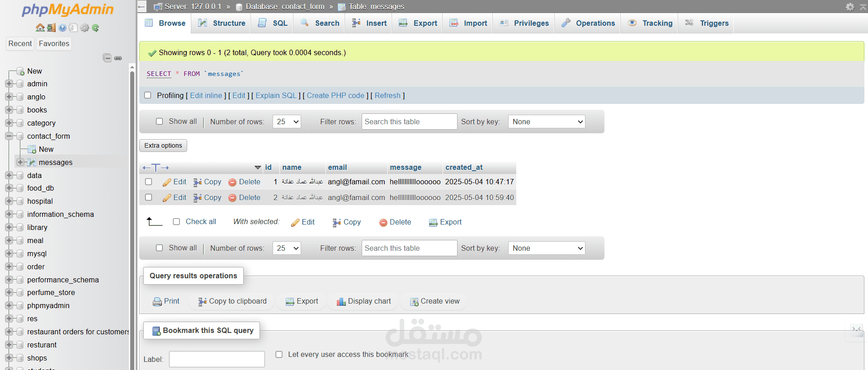The width and height of the screenshot is (868, 370).
Task: Collapse the contact_form database node
Action: point(9,136)
